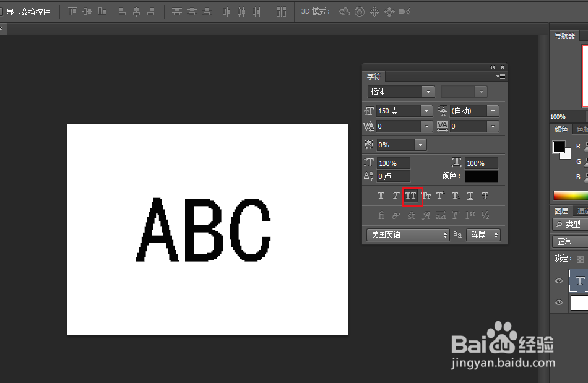
Task: Click the distribute right edges icon
Action: [x=256, y=12]
